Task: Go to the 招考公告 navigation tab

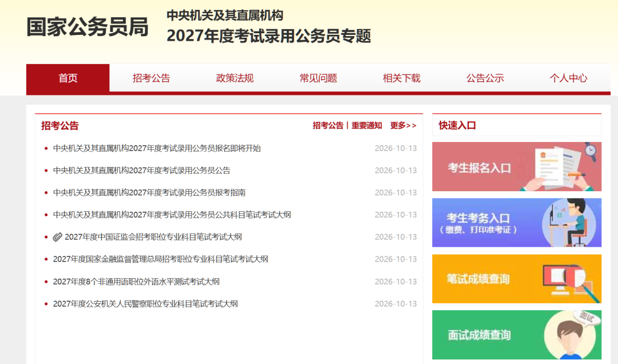Action: 151,78
